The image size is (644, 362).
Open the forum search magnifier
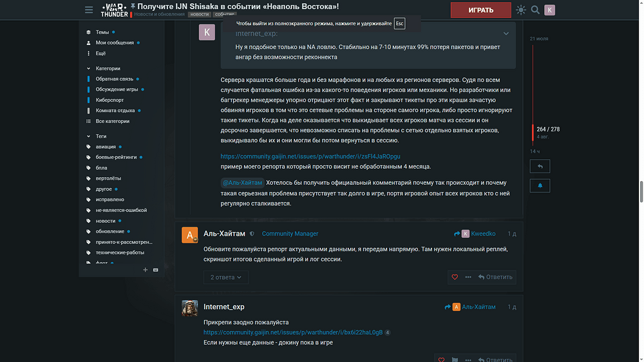[535, 10]
